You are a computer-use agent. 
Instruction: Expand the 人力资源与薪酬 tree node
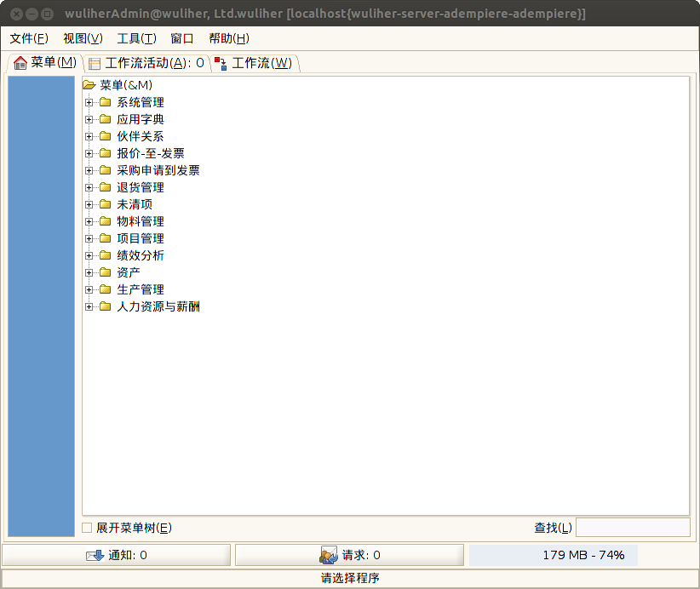click(x=89, y=306)
